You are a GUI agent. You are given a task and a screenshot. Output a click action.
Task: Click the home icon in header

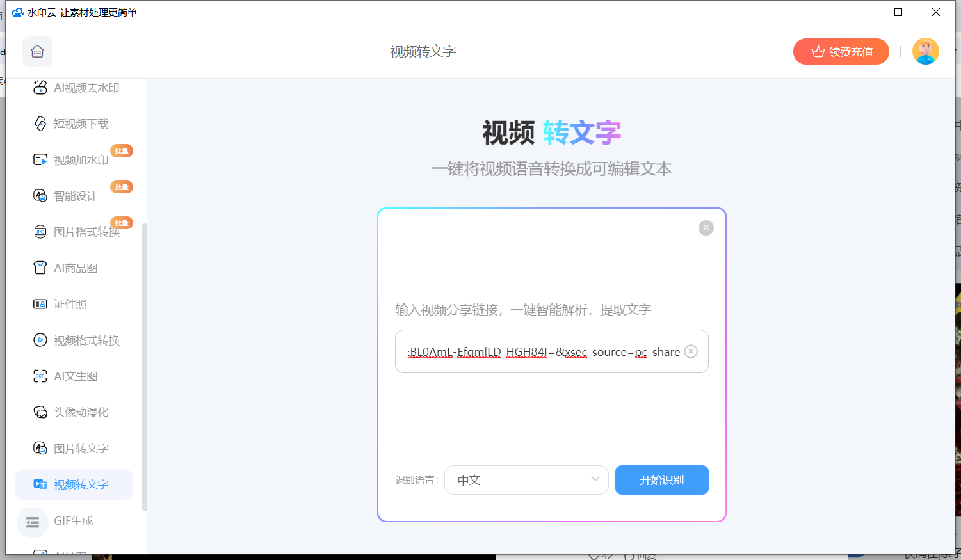pos(37,52)
